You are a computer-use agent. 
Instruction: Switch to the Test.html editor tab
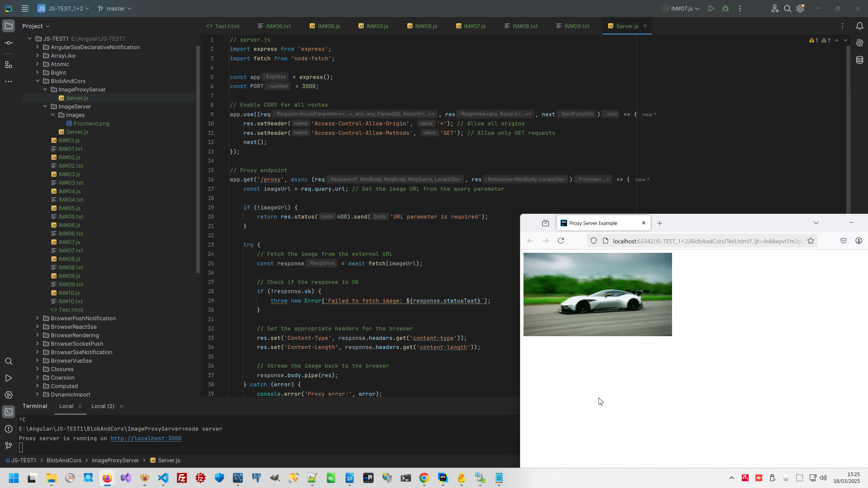tap(223, 26)
